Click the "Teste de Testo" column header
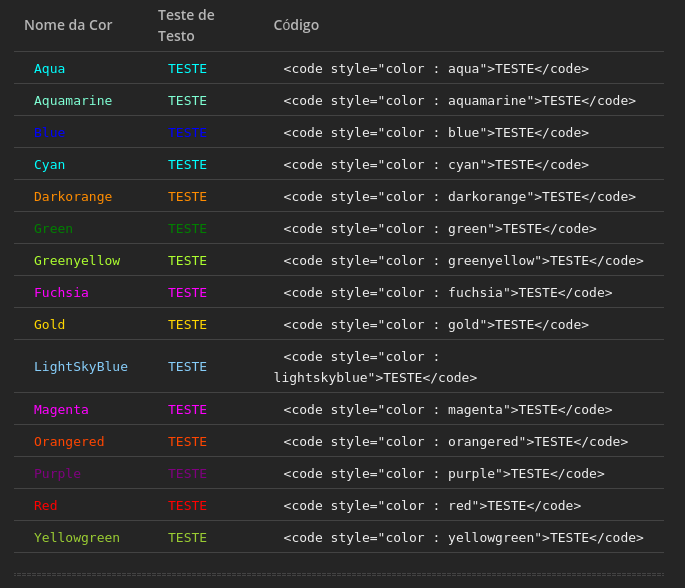The image size is (685, 588). click(186, 25)
